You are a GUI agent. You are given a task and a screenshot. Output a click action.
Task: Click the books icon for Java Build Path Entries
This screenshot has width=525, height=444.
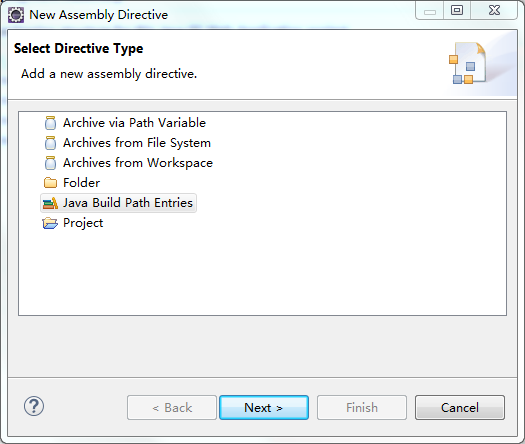coord(50,203)
